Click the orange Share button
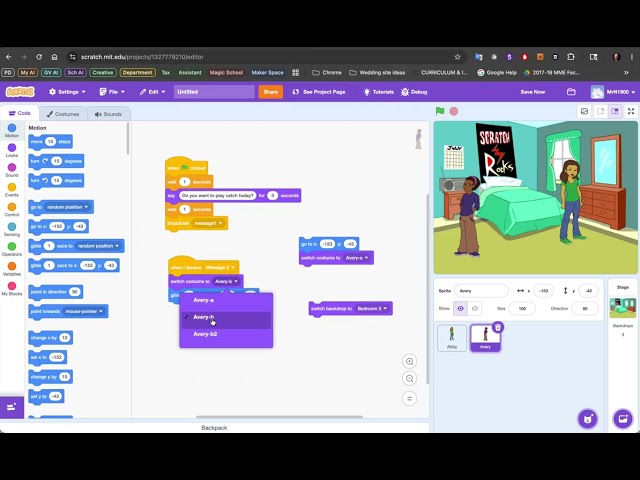The image size is (640, 480). click(x=271, y=92)
